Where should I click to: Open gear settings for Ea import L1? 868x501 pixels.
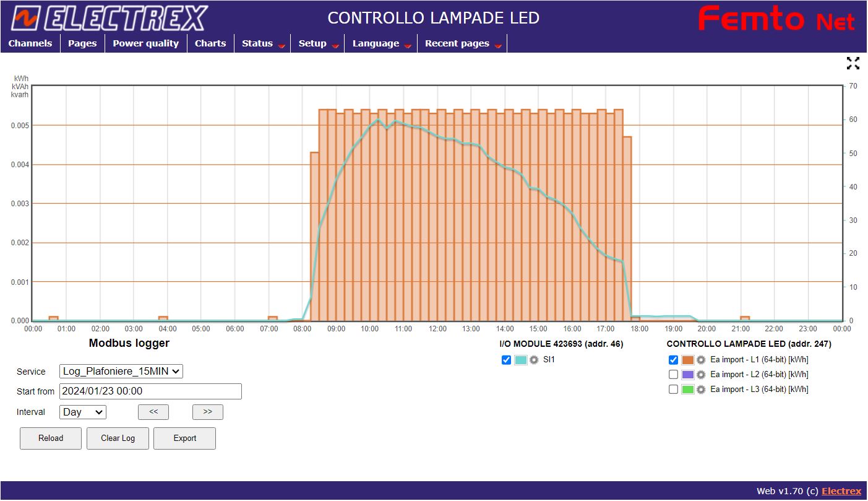[x=701, y=360]
